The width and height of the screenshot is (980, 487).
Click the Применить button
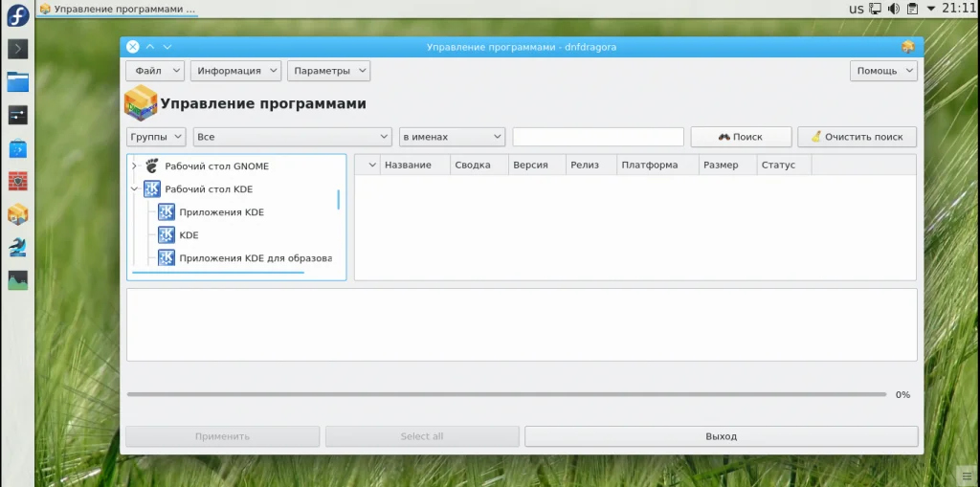point(222,436)
